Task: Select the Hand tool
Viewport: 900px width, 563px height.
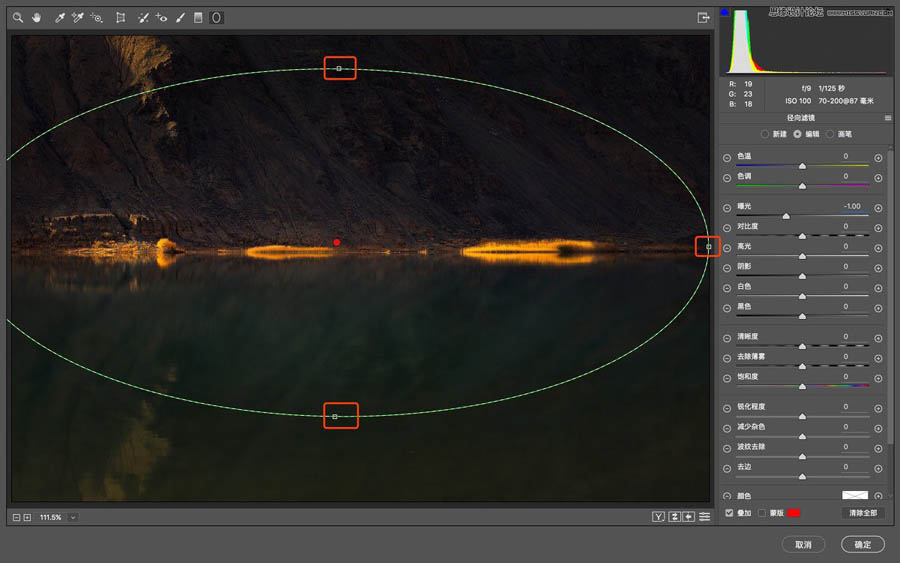Action: click(37, 18)
